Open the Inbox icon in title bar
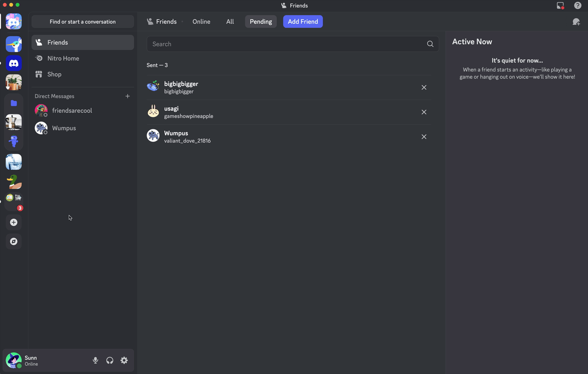 560,5
